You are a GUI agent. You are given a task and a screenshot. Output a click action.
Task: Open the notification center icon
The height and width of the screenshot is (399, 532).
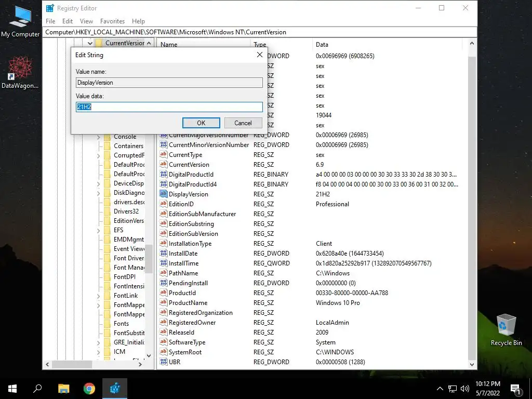point(516,389)
